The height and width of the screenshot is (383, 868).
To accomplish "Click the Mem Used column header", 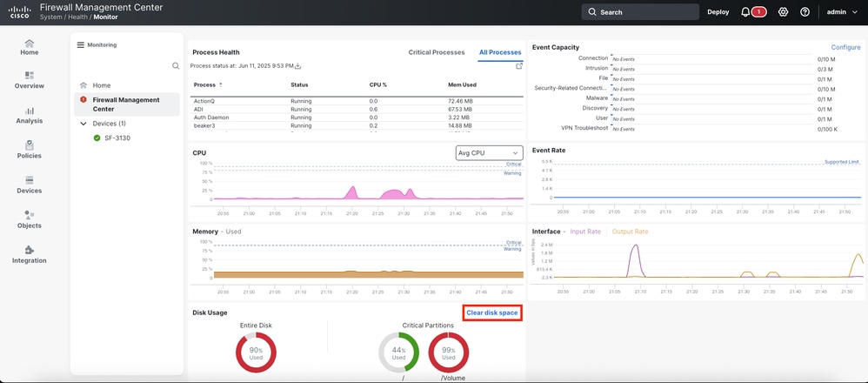I will coord(462,84).
